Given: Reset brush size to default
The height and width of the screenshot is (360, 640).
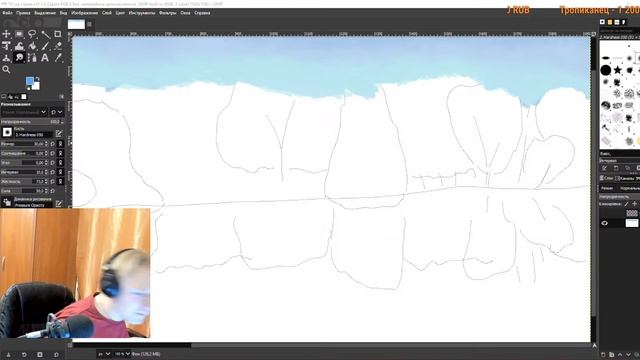Looking at the screenshot, I should (x=53, y=144).
